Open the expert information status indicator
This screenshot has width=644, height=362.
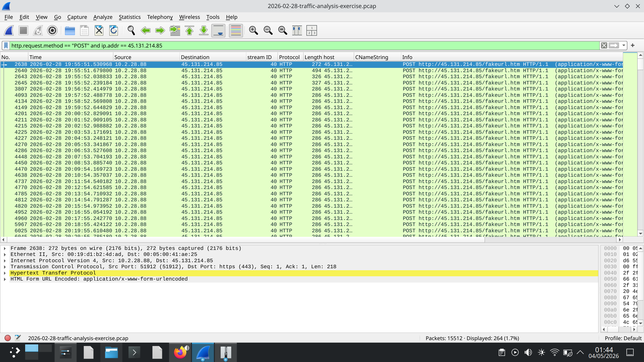8,338
